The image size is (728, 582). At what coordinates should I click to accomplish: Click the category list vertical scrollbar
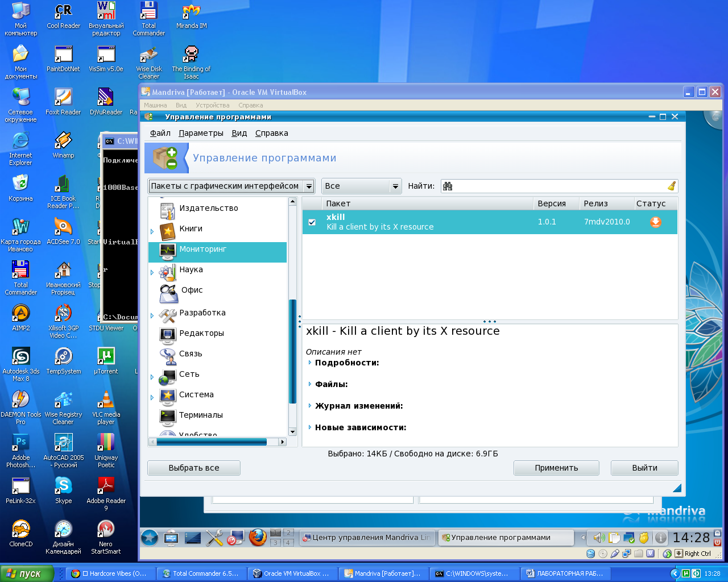click(293, 351)
